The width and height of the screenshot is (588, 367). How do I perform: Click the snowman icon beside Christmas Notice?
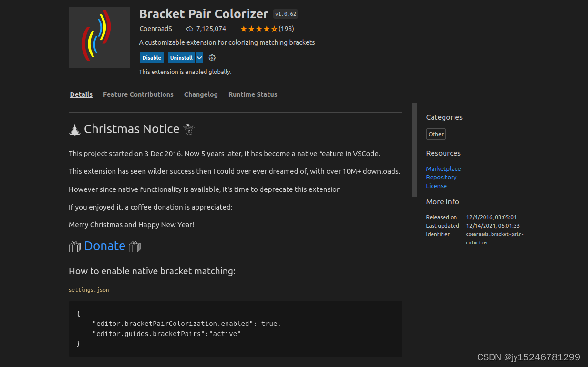(189, 129)
